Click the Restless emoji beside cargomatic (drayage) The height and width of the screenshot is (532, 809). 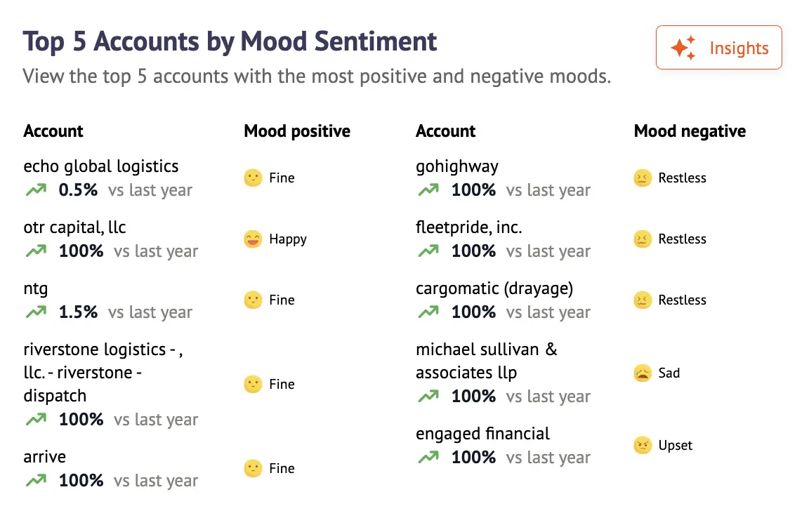pos(642,300)
